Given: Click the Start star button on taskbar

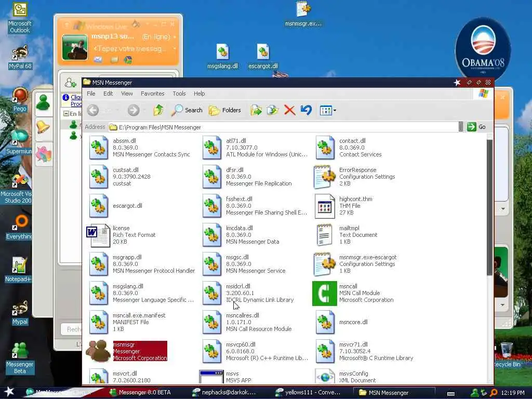Looking at the screenshot, I should pyautogui.click(x=9, y=392).
